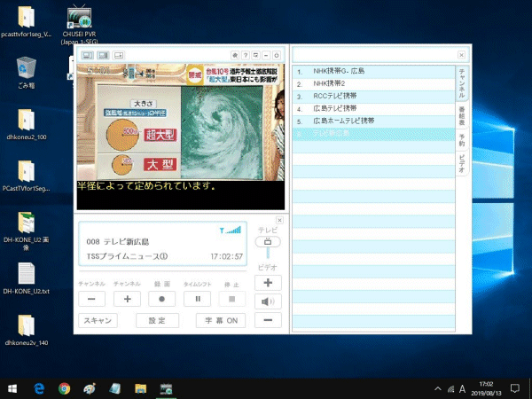Open the ビデオ side tab
The image size is (532, 399).
pos(462,163)
